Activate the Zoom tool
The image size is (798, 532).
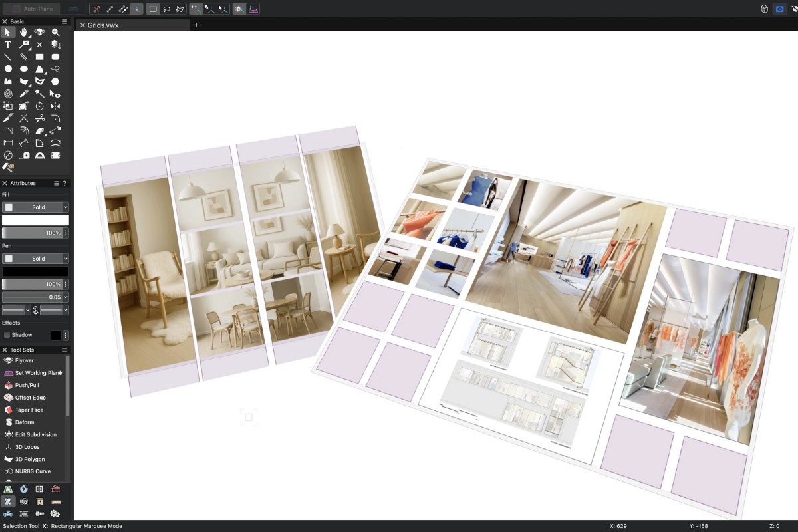point(56,32)
